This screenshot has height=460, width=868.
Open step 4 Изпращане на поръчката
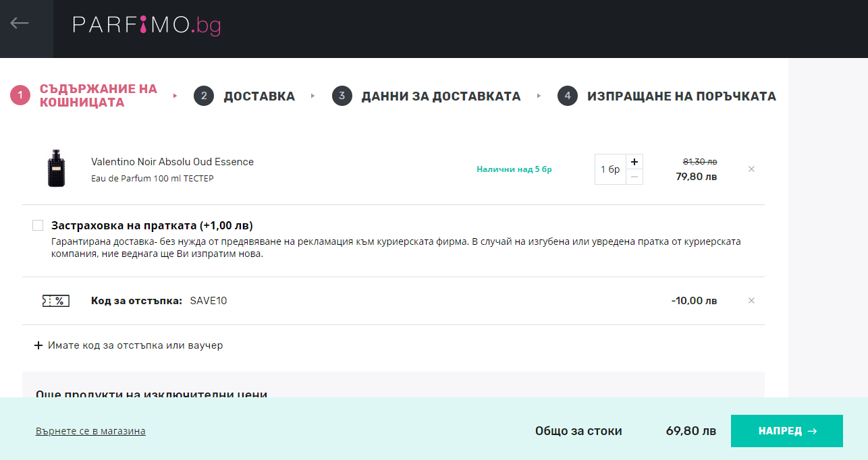pos(681,96)
